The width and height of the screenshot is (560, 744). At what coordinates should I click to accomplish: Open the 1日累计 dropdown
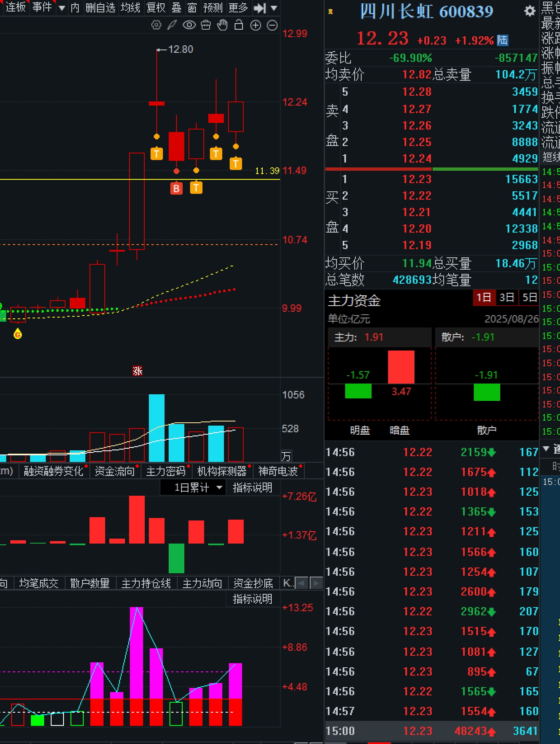click(193, 488)
